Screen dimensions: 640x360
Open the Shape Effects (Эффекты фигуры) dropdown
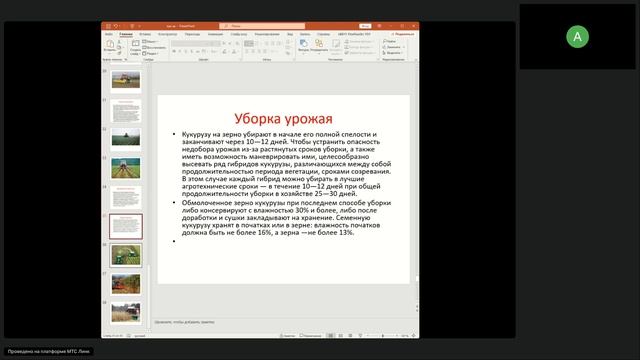360,53
